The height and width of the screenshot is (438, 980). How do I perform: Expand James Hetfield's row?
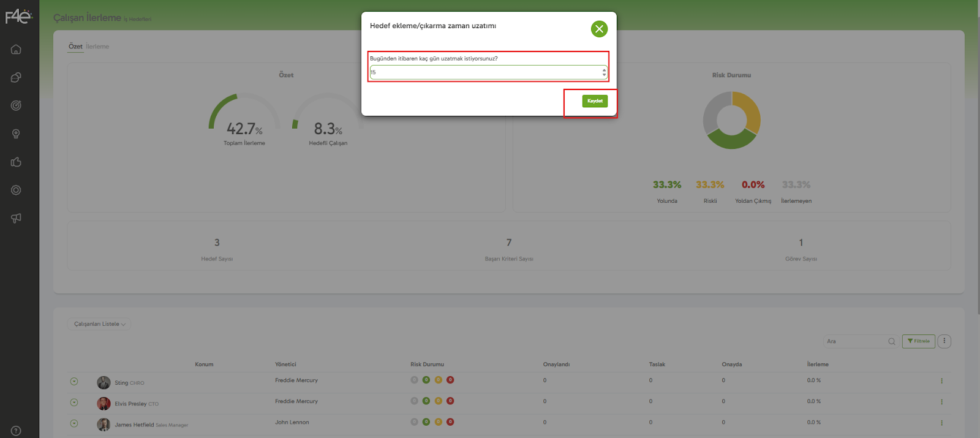(74, 423)
